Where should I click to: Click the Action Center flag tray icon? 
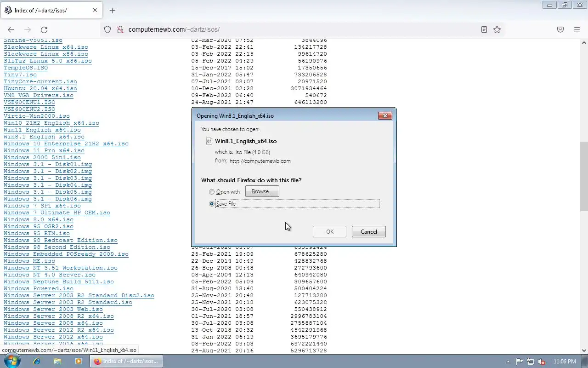pyautogui.click(x=519, y=362)
